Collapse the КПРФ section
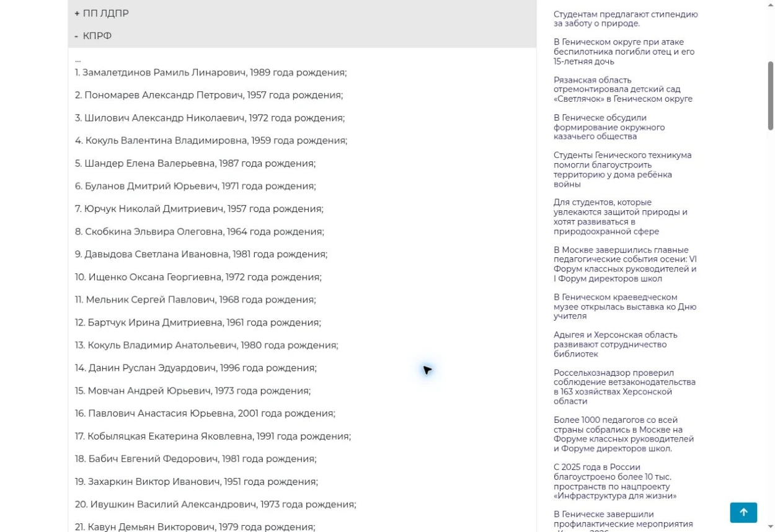The width and height of the screenshot is (775, 532). point(302,36)
